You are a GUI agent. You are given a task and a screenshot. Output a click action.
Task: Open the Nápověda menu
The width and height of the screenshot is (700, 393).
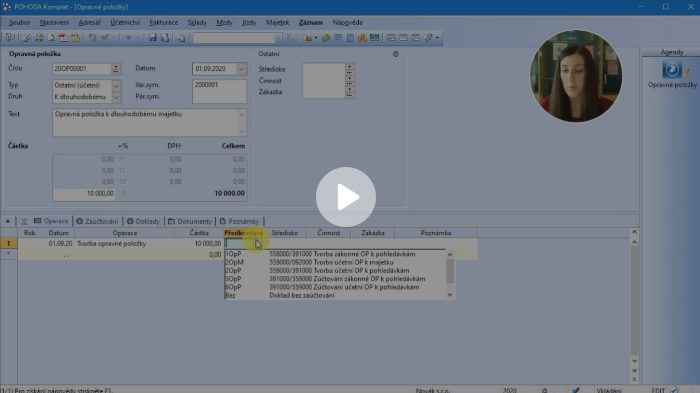click(x=347, y=22)
